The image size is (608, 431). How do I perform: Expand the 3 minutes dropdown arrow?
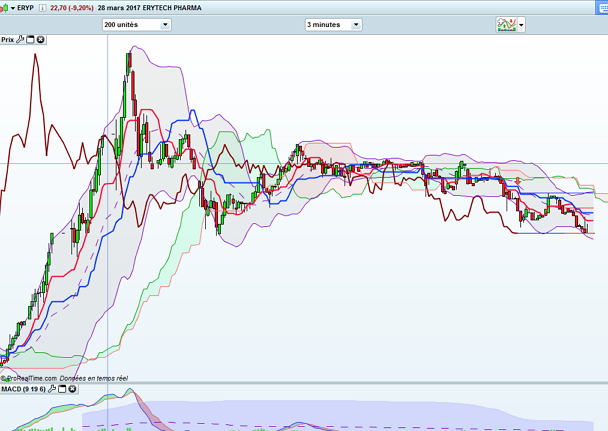point(356,24)
